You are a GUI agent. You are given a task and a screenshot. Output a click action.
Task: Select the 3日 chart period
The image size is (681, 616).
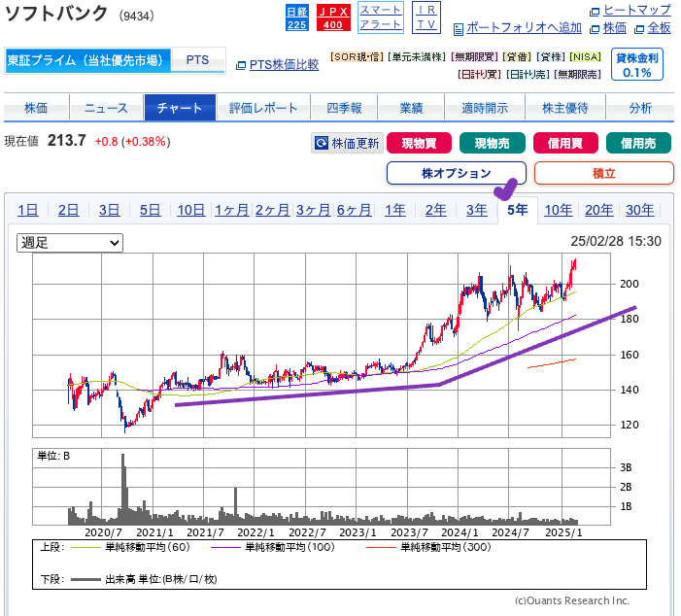click(109, 210)
